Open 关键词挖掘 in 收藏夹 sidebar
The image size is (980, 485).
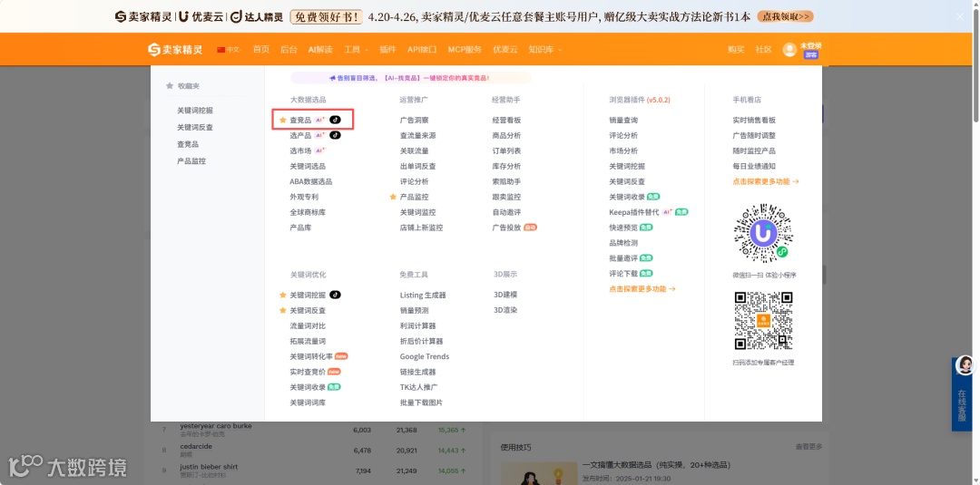[x=195, y=111]
